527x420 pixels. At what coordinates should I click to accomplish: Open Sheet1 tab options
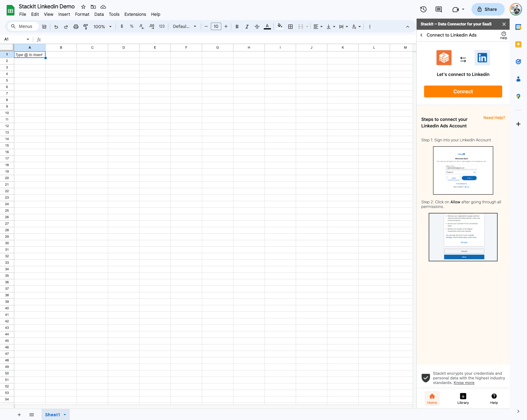65,415
